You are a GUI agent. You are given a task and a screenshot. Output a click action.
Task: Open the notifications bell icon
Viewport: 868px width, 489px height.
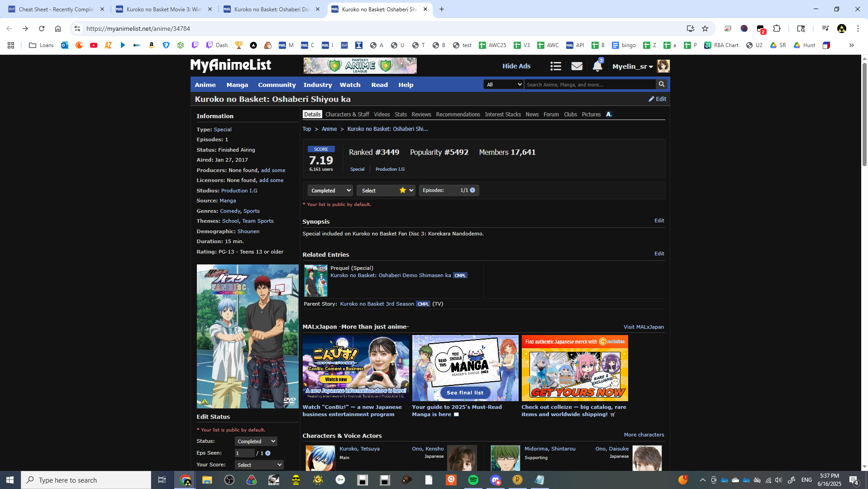tap(597, 66)
